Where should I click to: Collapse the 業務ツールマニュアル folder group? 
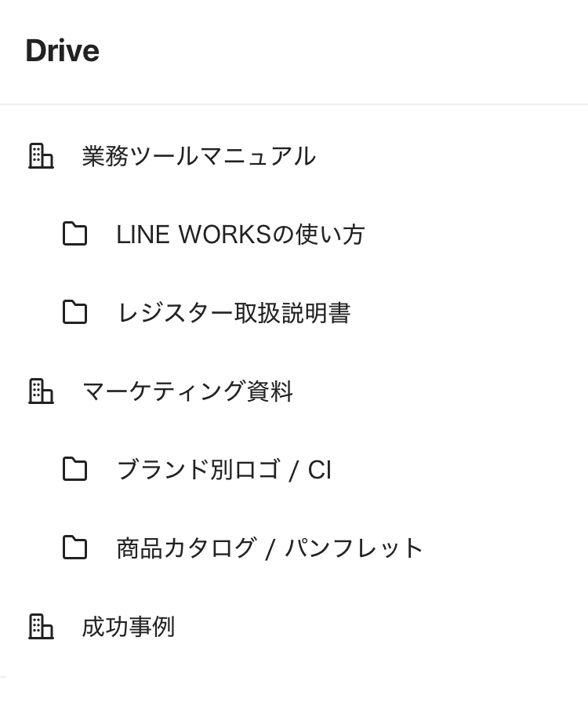41,155
